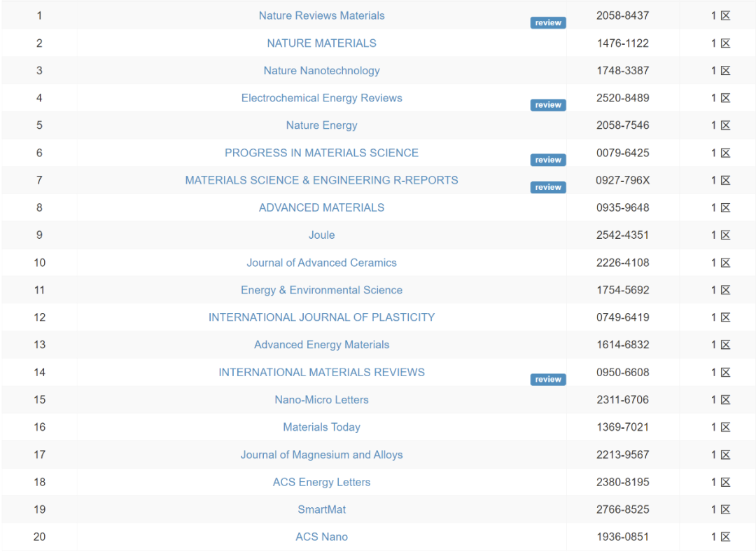Open the Electrochemical Energy Reviews link
This screenshot has height=552, width=756.
point(321,98)
